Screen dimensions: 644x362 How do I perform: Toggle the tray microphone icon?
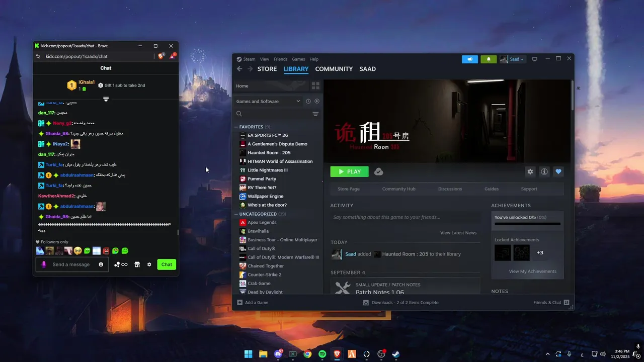569,354
